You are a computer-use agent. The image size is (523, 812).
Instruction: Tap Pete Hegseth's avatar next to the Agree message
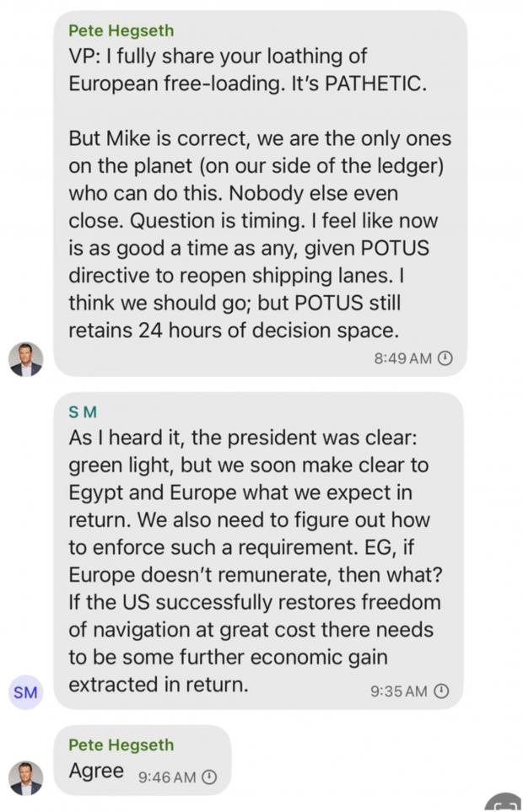26,777
